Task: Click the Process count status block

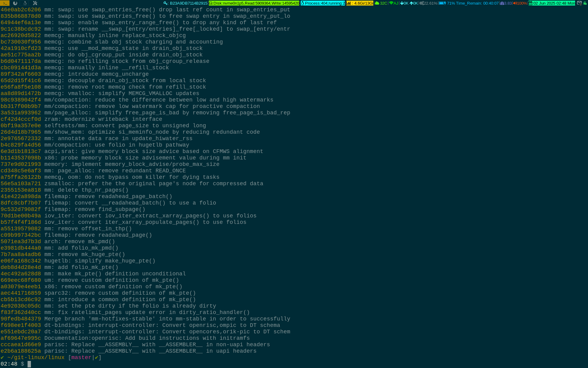Action: pyautogui.click(x=323, y=3)
